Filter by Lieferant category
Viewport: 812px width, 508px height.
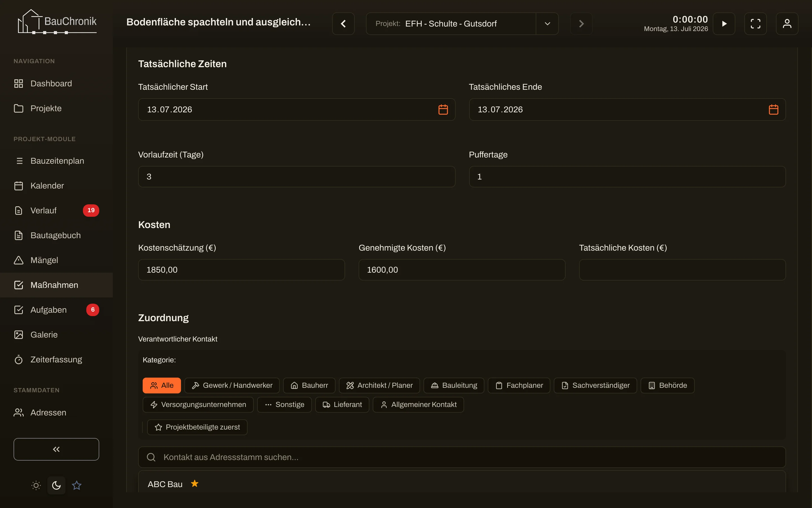click(x=342, y=404)
